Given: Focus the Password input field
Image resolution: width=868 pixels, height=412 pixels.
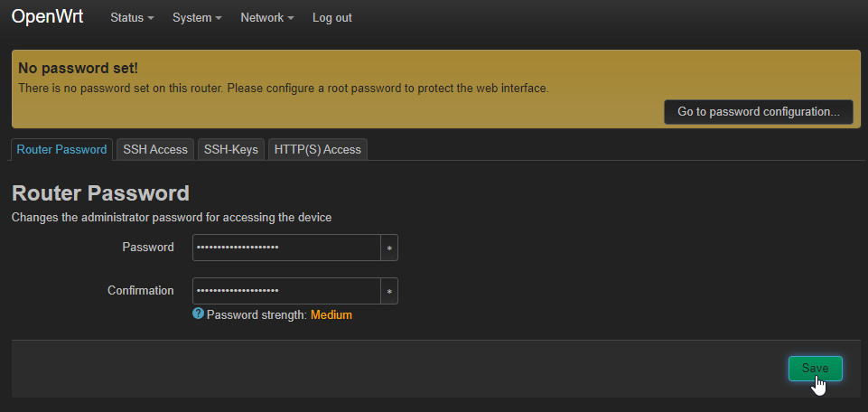Looking at the screenshot, I should 286,248.
